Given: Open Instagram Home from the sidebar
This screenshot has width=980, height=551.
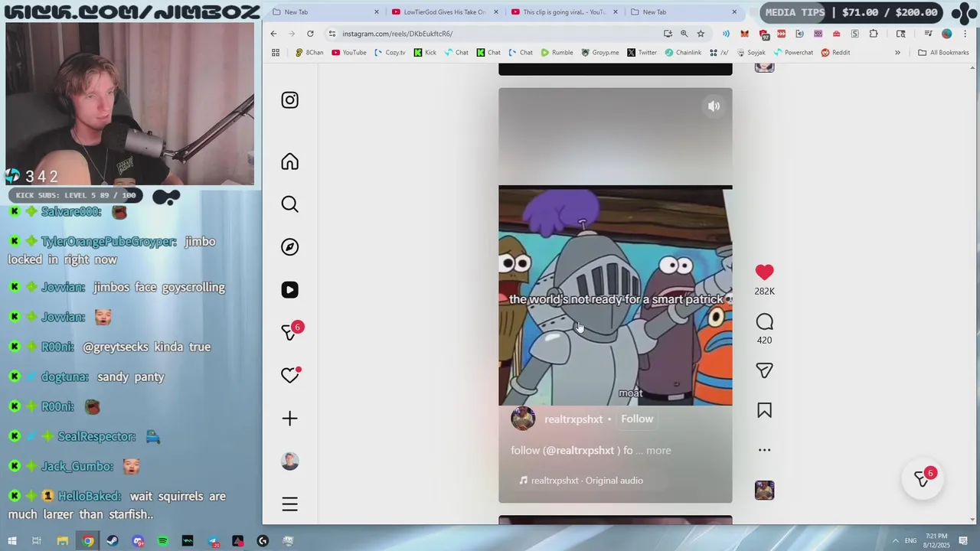Looking at the screenshot, I should tap(289, 161).
